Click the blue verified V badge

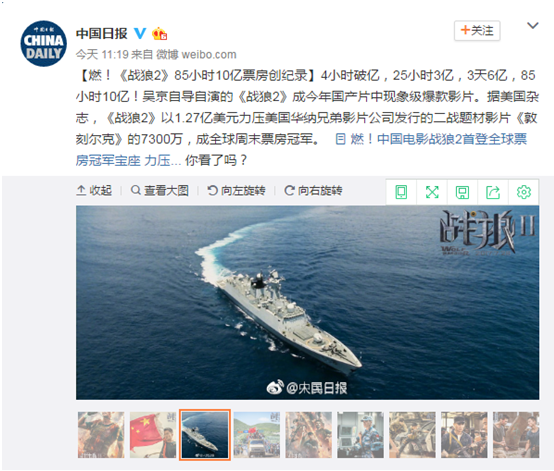click(140, 34)
